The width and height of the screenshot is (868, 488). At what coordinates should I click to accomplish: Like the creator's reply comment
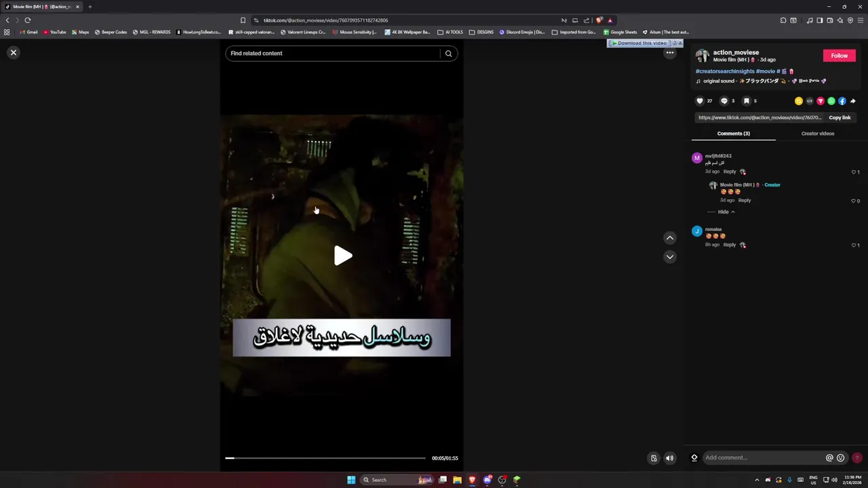pyautogui.click(x=854, y=201)
